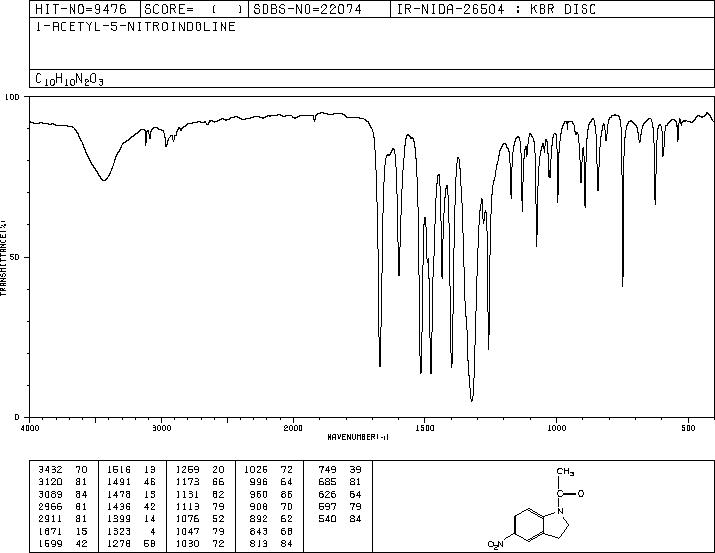The image size is (715, 553).
Task: Click the 2000 wavenumber axis label
Action: 293,428
